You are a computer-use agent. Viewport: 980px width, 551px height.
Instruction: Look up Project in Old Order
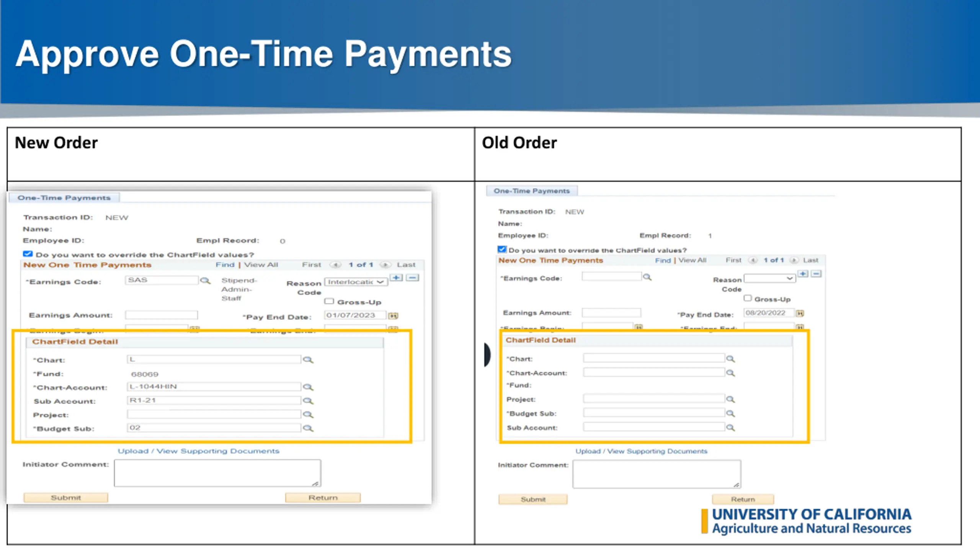tap(730, 399)
